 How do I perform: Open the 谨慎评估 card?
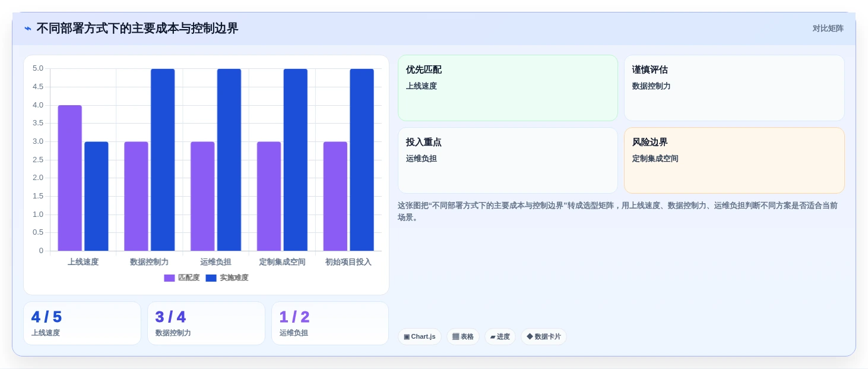pyautogui.click(x=734, y=88)
